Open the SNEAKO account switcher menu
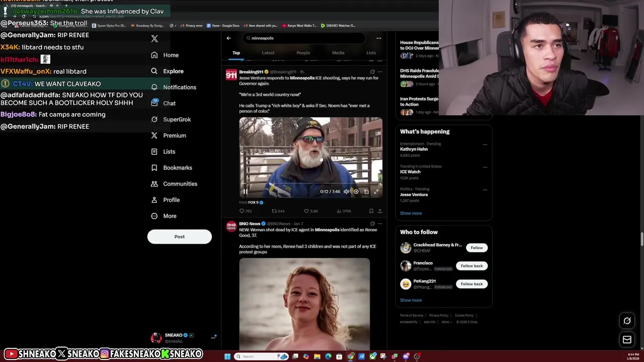 coord(183,338)
